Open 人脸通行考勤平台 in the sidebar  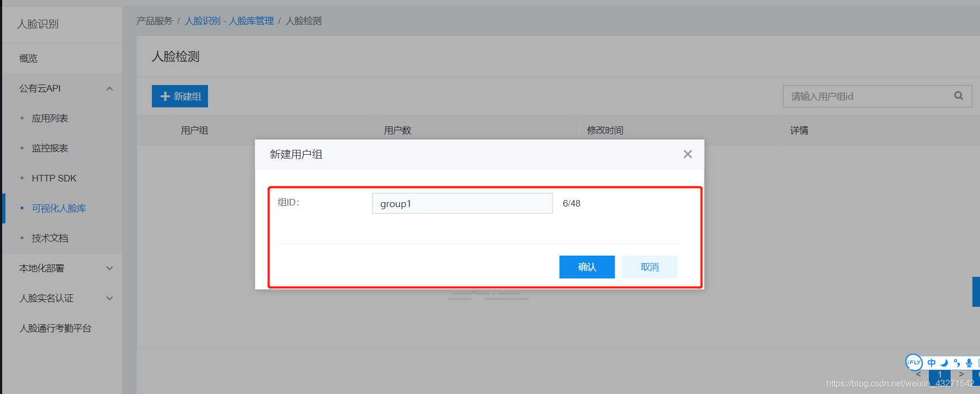(56, 328)
